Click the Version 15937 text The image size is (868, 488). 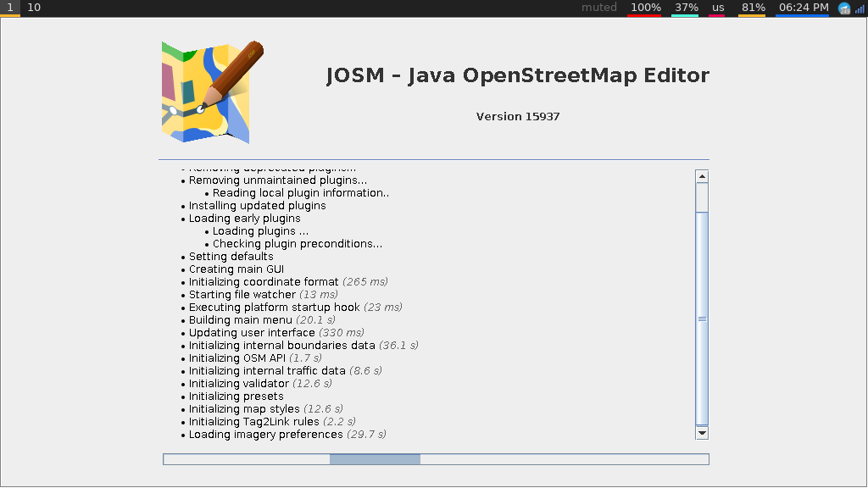pos(518,116)
